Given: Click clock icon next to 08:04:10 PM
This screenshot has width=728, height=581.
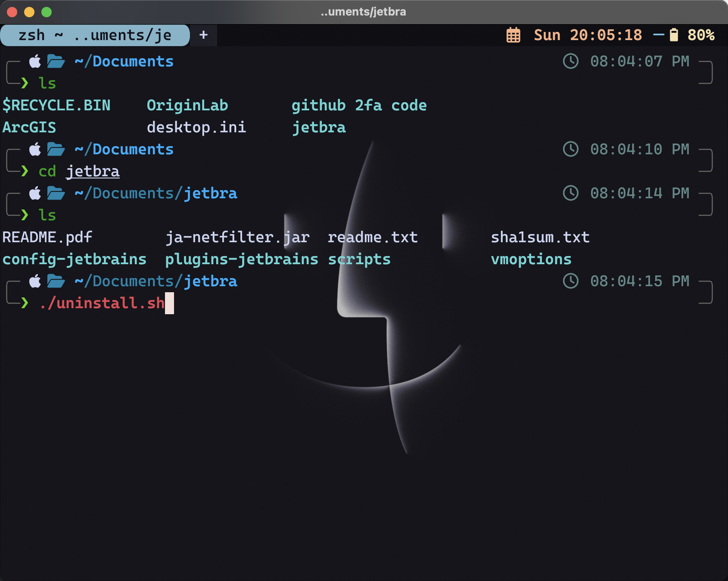Looking at the screenshot, I should [571, 149].
